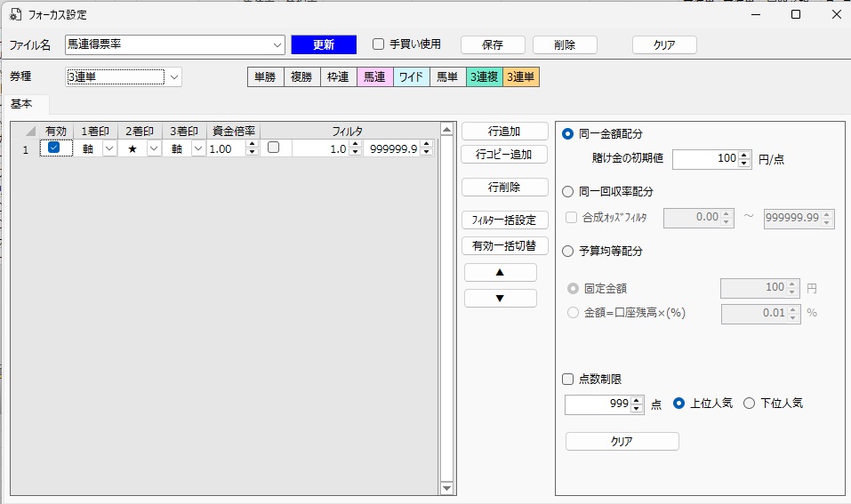Screen dimensions: 851x504
Task: Click the blue 更新 button
Action: point(323,44)
